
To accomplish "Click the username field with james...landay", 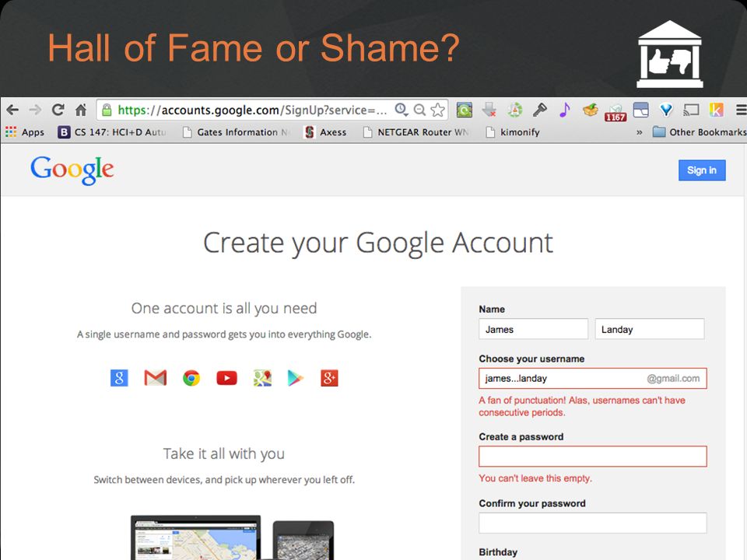I will click(593, 379).
